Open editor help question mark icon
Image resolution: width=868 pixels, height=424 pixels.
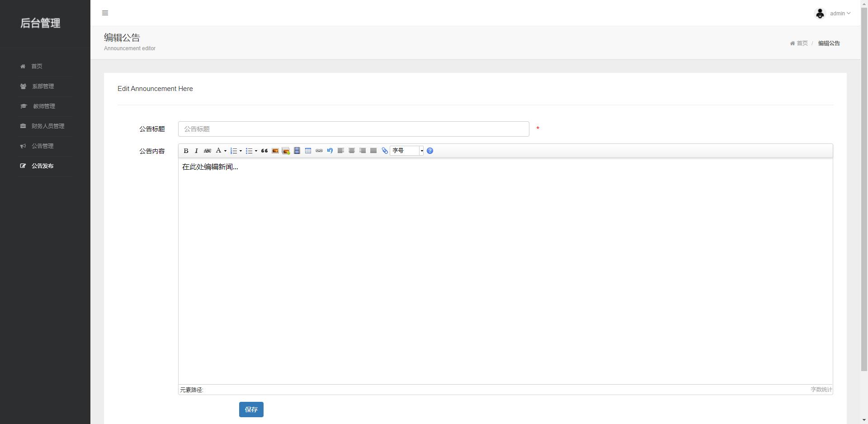430,151
